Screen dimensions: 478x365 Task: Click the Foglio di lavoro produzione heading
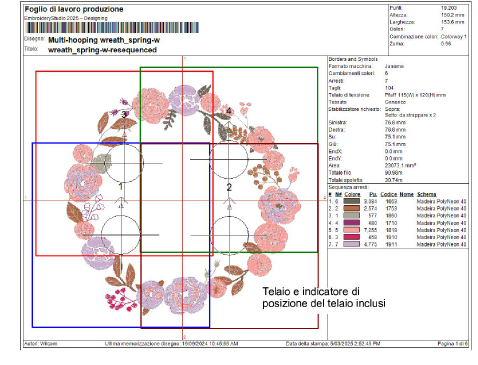pos(74,9)
